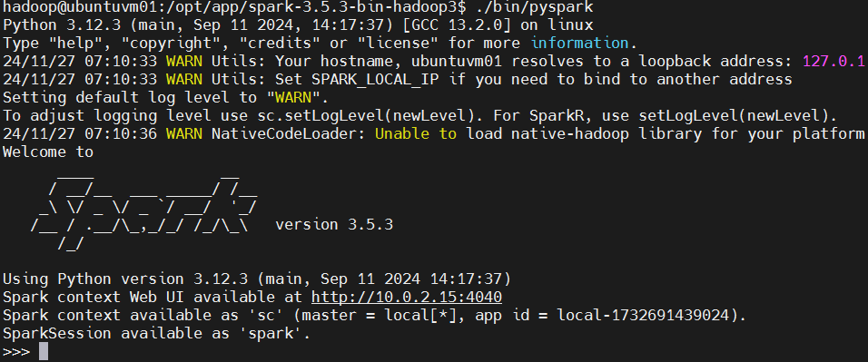Click the cyan word 'information'

click(x=579, y=44)
